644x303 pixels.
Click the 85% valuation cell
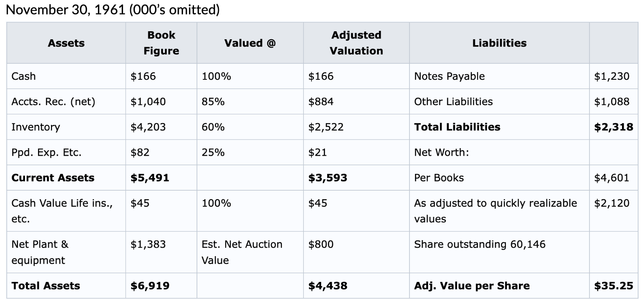click(x=213, y=102)
